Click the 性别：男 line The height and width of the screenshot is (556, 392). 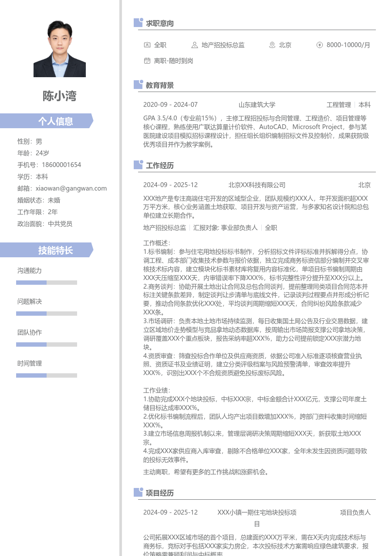(x=30, y=141)
